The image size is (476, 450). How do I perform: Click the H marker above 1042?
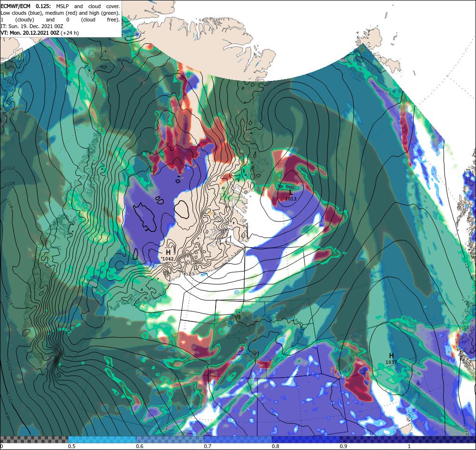(168, 252)
